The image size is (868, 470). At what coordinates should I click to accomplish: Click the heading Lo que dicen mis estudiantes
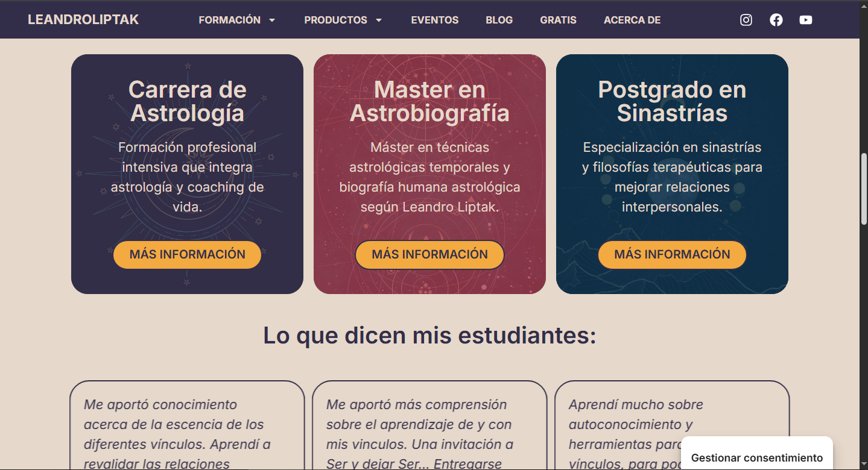(x=429, y=336)
